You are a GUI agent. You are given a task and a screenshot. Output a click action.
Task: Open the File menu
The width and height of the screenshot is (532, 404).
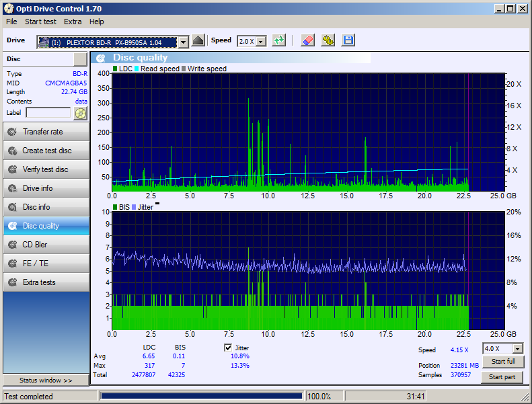tap(11, 22)
